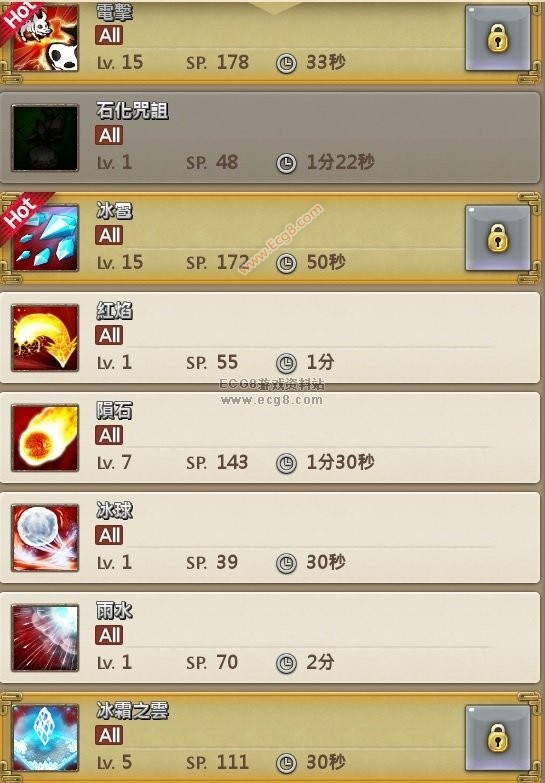Choose the 紅焰 flame skill icon
The width and height of the screenshot is (545, 783).
[45, 338]
